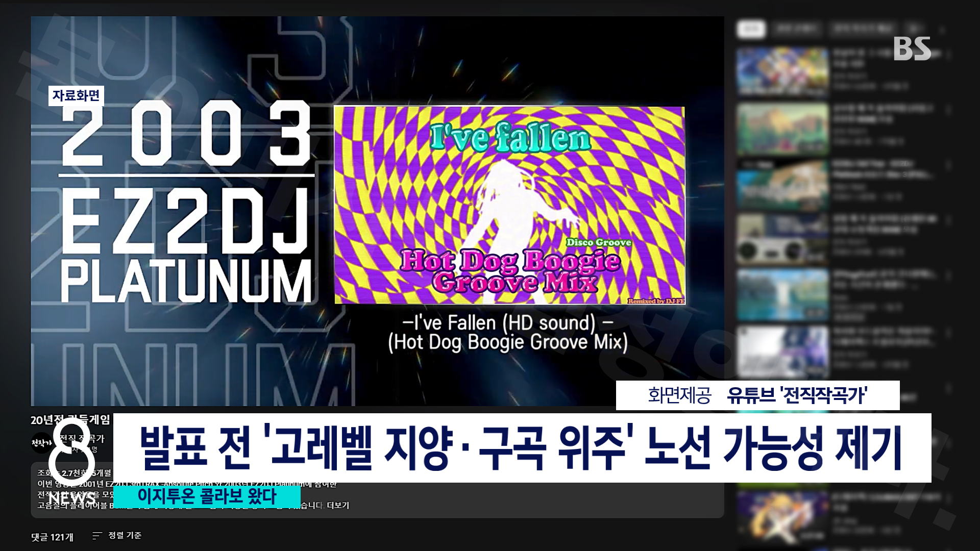Open the colorful first recommended video thumbnail
This screenshot has height=551, width=980.
782,71
